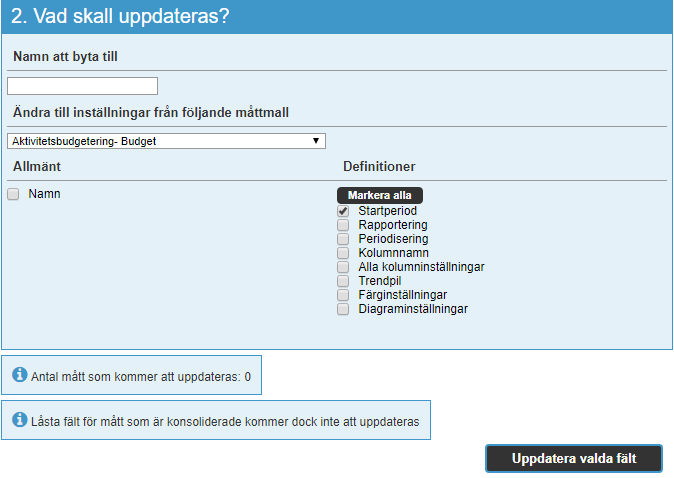Image resolution: width=674 pixels, height=478 pixels.
Task: Click the Uppdatera valda fält button
Action: (574, 458)
